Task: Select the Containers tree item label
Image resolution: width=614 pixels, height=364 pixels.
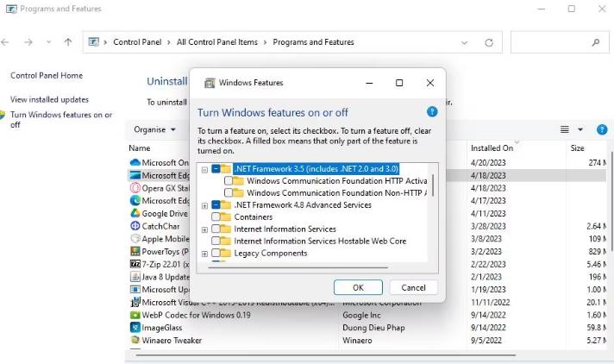Action: point(254,217)
